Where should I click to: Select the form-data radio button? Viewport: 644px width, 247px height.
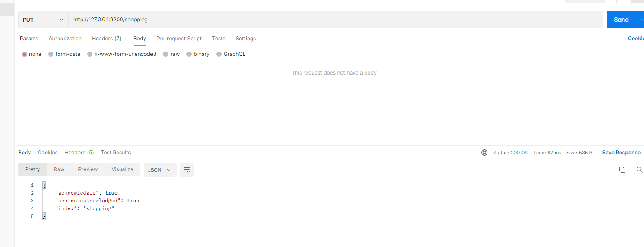pos(51,54)
